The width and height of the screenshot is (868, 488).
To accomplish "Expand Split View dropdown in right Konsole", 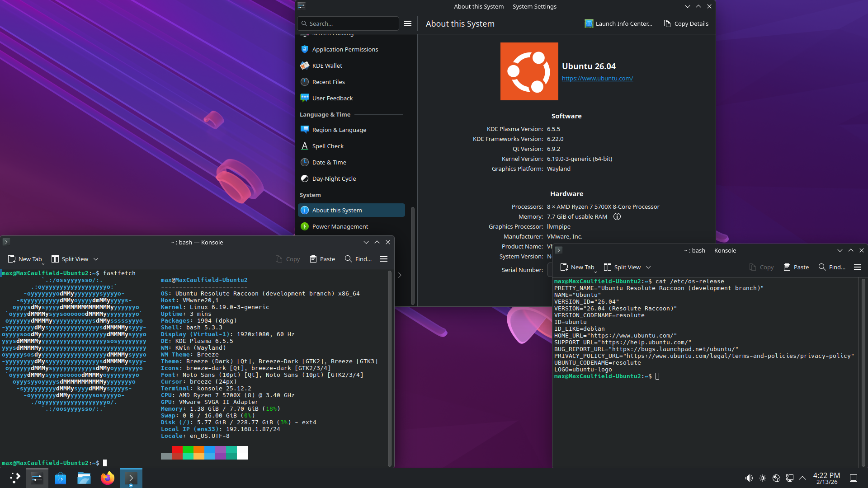I will click(x=648, y=267).
